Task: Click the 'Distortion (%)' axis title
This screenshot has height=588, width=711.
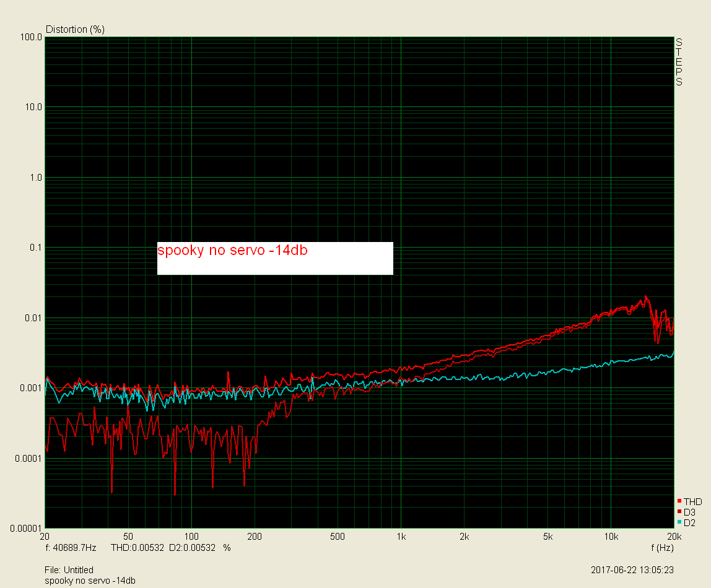Action: click(76, 30)
